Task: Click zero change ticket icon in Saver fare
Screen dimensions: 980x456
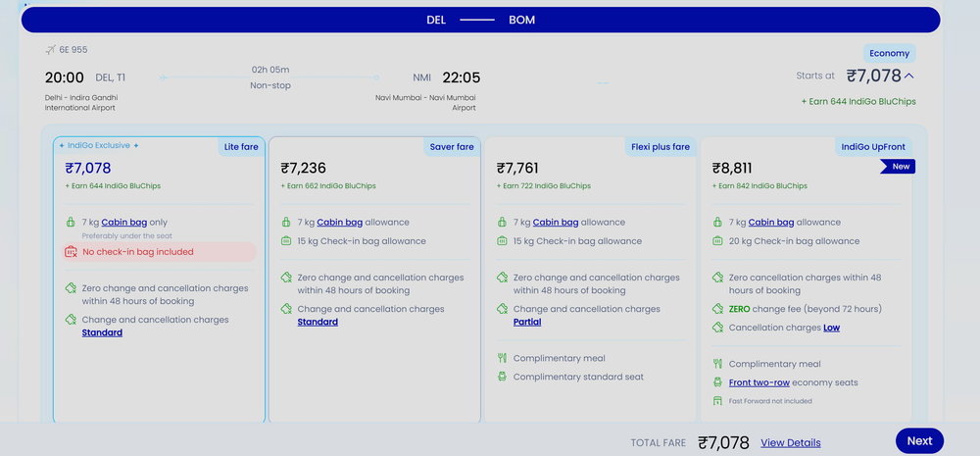Action: (x=286, y=278)
